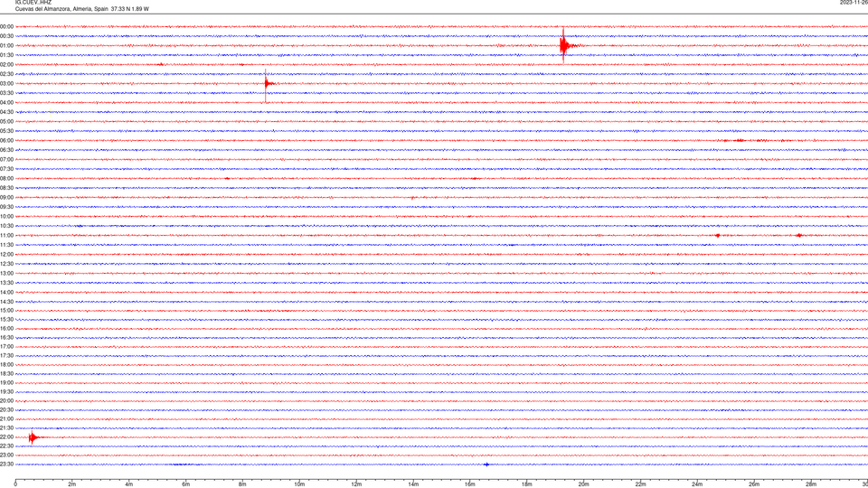The height and width of the screenshot is (488, 868).
Task: Select the 17:00 time label
Action: click(x=6, y=347)
